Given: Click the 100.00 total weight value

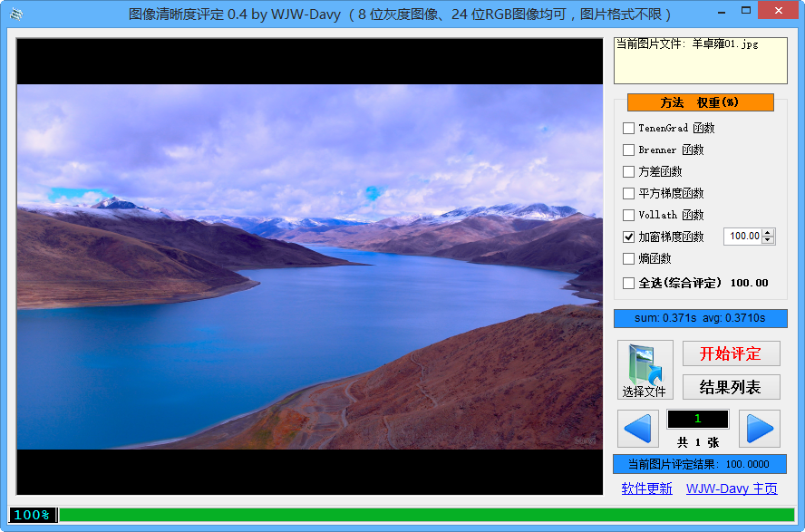Looking at the screenshot, I should tap(750, 283).
